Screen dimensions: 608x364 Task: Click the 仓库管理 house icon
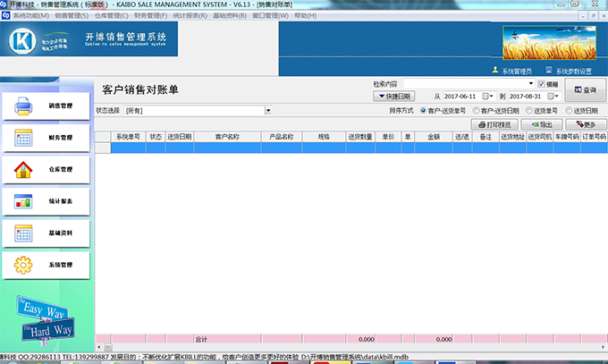click(x=24, y=169)
